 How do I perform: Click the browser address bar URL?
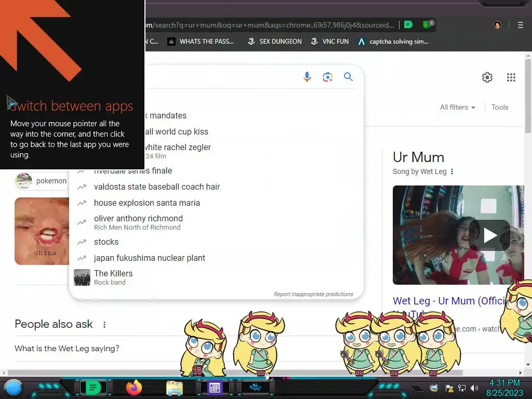pyautogui.click(x=270, y=25)
